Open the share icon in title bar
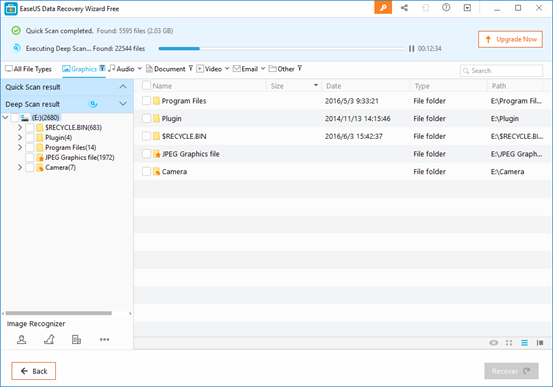The width and height of the screenshot is (553, 387). point(404,7)
